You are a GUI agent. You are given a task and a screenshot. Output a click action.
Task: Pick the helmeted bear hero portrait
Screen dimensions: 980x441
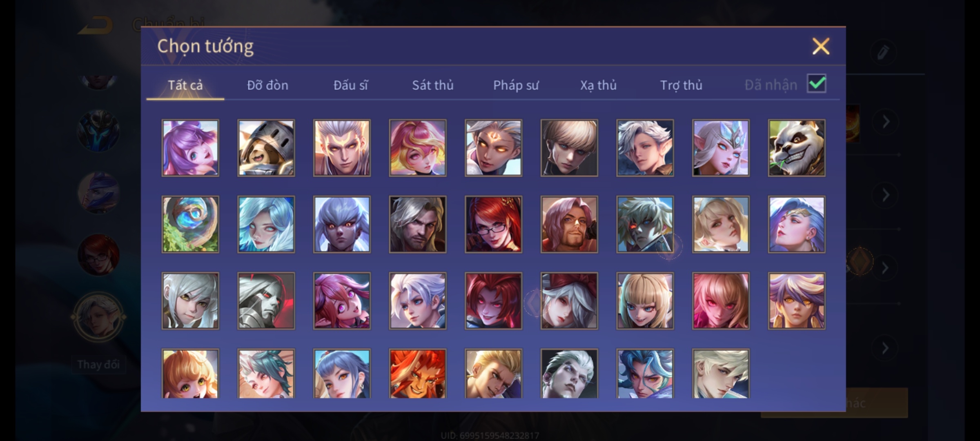266,148
